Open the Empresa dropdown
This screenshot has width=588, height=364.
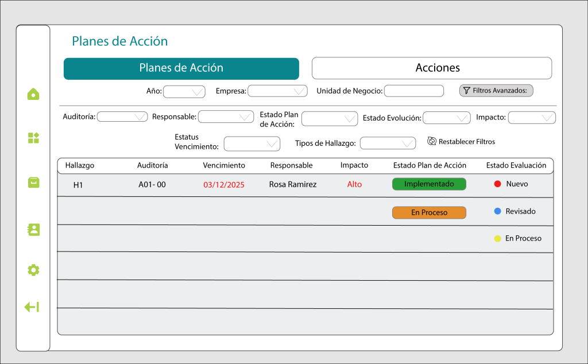278,91
